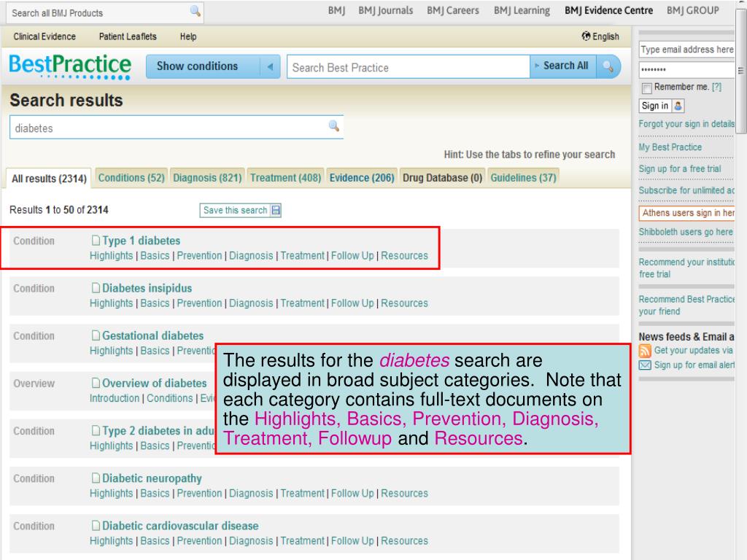Open Follow Up for Diabetic neuropathy
747x560 pixels.
pyautogui.click(x=352, y=494)
